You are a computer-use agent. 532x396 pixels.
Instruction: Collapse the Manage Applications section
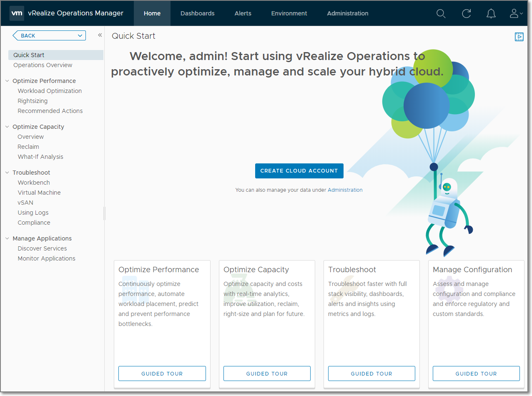click(x=7, y=238)
